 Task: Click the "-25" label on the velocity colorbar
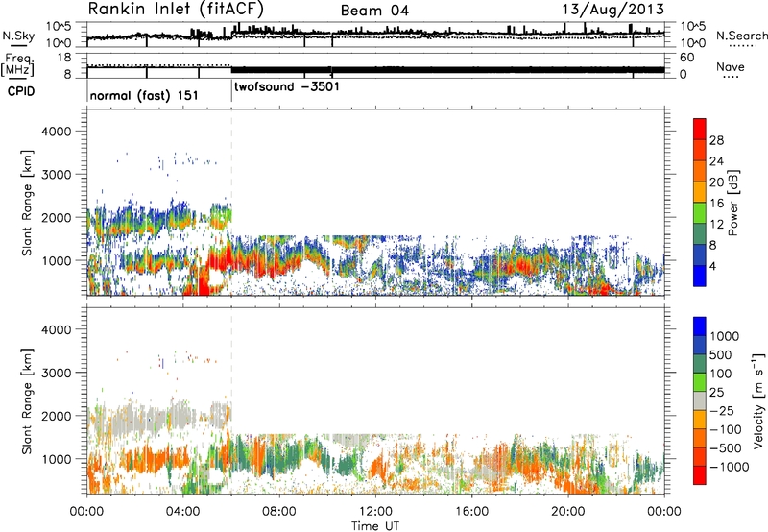click(724, 411)
